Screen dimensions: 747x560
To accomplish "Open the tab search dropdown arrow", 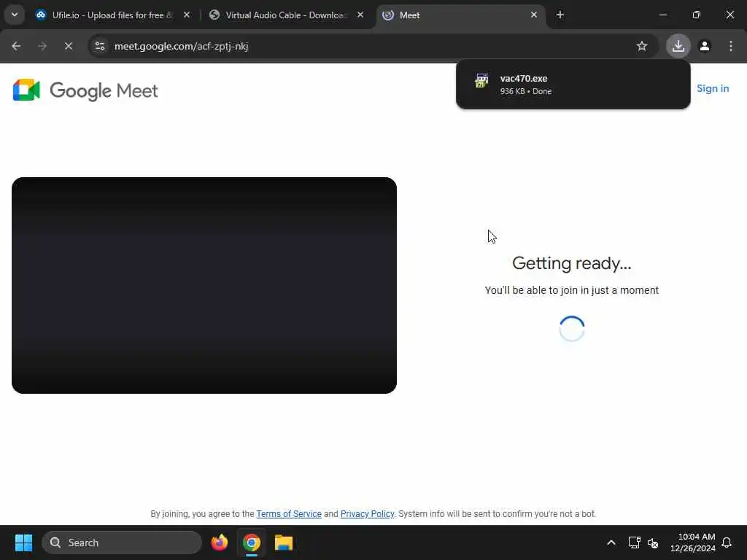I will click(15, 15).
